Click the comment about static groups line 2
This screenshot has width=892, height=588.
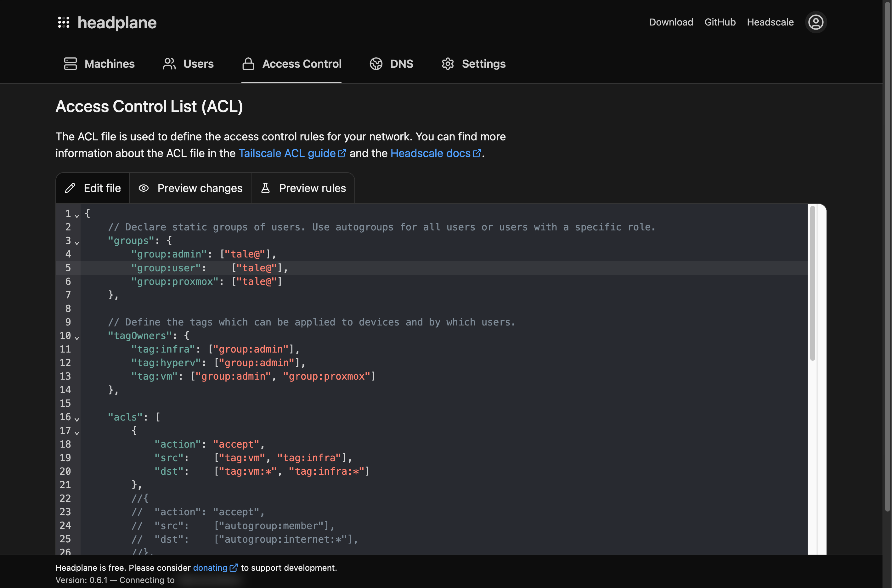click(382, 227)
